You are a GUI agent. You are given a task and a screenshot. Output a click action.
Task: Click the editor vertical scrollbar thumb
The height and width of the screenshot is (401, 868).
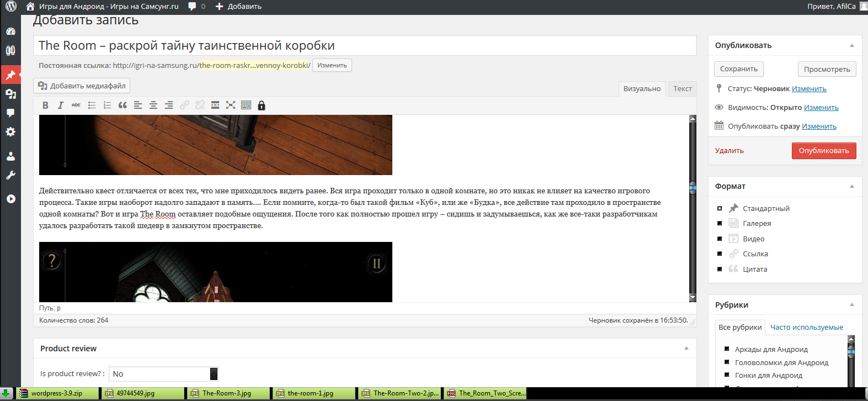pos(693,188)
